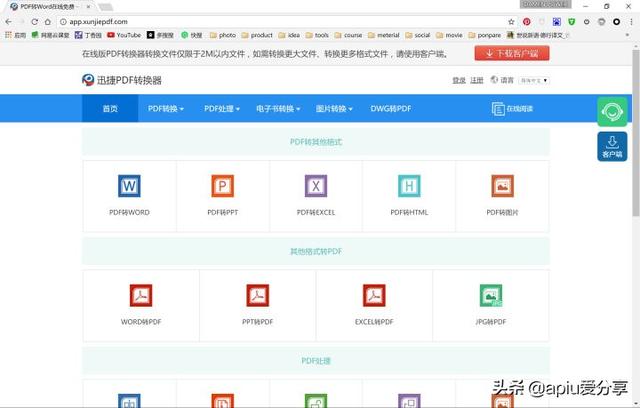Image resolution: width=640 pixels, height=408 pixels.
Task: Go to the 首页 tab
Action: point(110,109)
